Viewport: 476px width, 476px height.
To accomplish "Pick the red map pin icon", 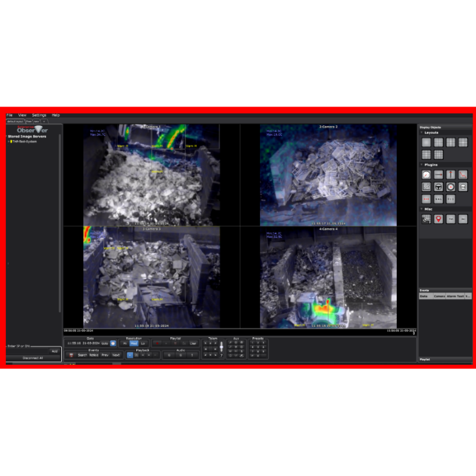I will [439, 219].
